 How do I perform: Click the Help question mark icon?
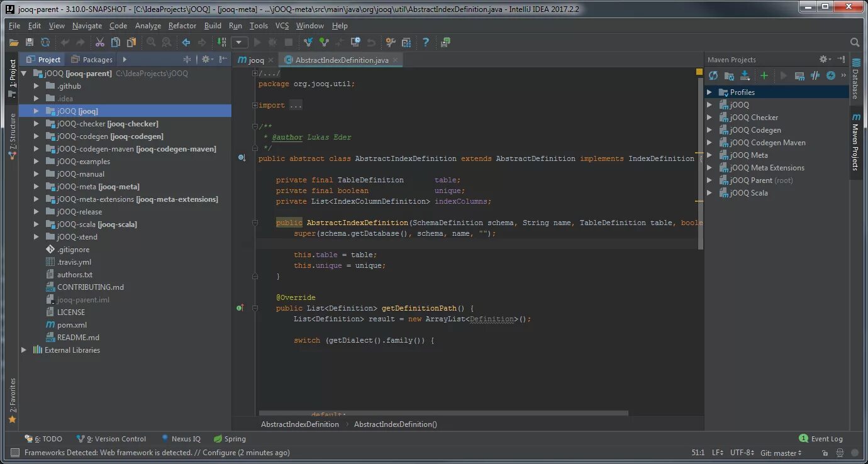pos(426,42)
